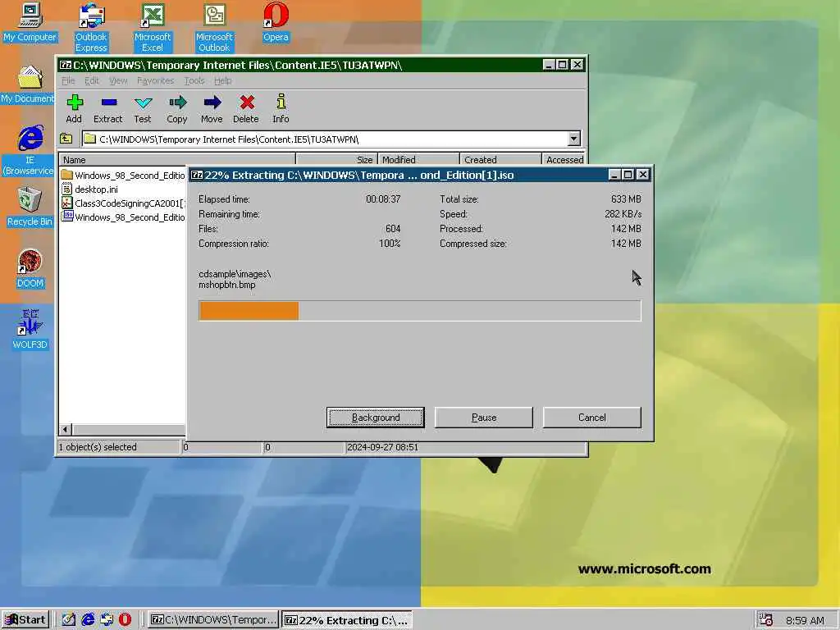
Task: Click the '1 object(s) selected' status text
Action: pos(98,447)
